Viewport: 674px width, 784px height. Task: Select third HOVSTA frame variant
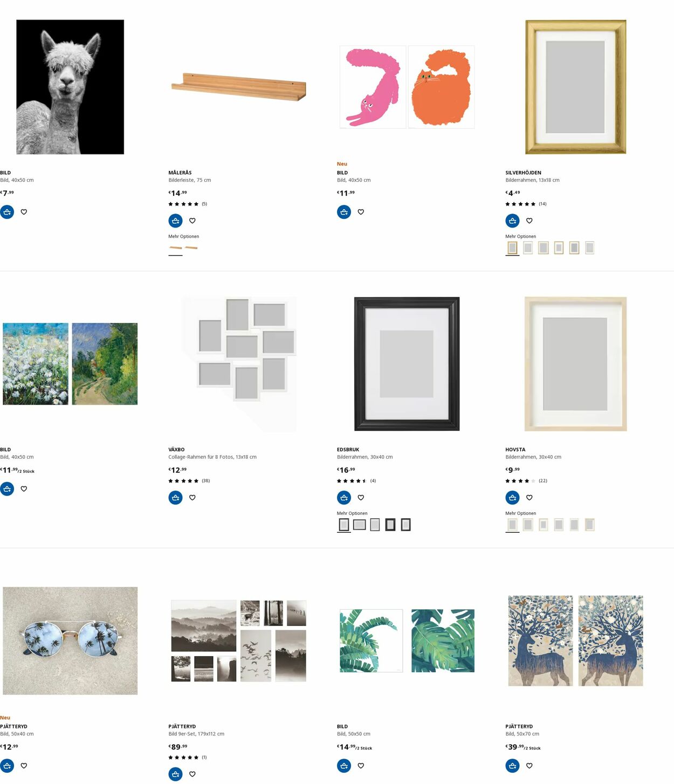(544, 525)
